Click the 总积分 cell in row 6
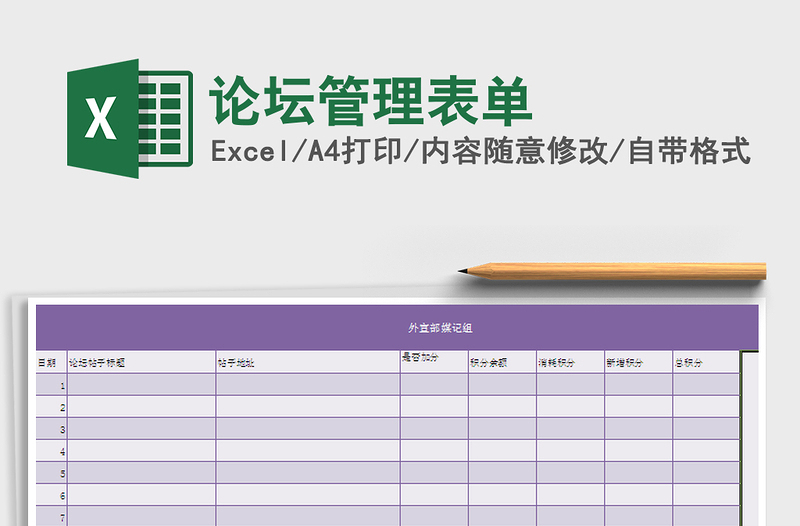 706,495
